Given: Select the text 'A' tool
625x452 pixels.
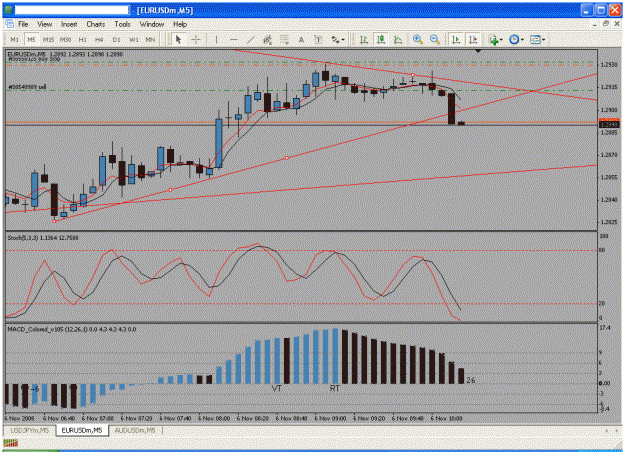Looking at the screenshot, I should tap(301, 39).
